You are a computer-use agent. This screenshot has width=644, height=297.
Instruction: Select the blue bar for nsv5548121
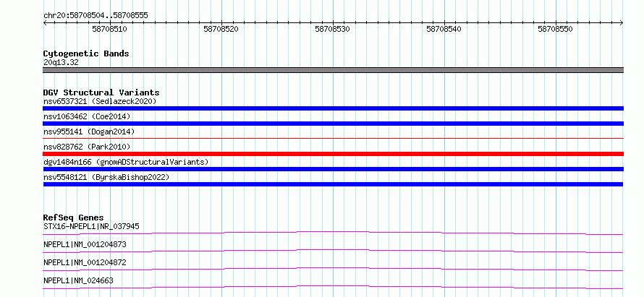333,184
